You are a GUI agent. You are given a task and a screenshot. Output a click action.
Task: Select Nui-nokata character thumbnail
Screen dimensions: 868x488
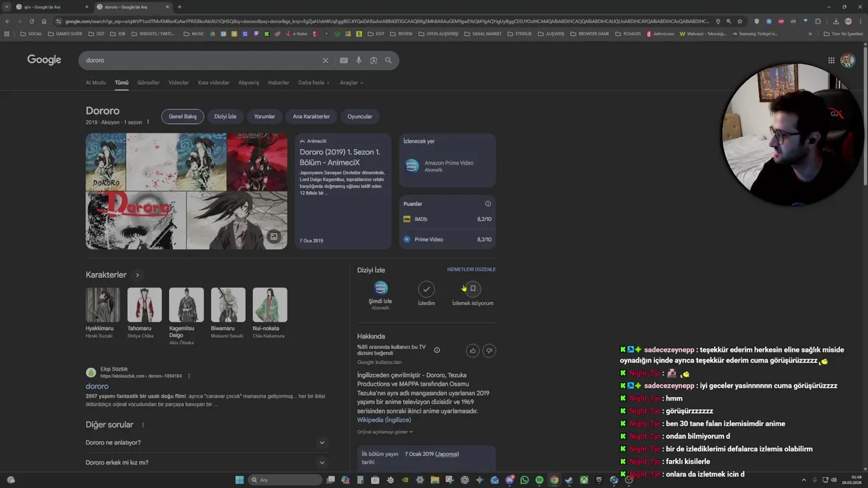click(x=270, y=305)
